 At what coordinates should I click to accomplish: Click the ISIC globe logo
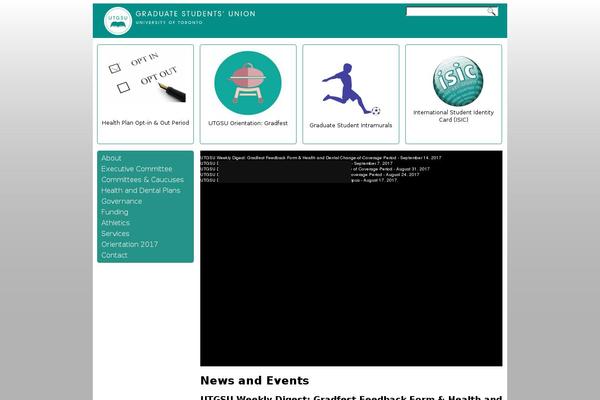(x=458, y=81)
